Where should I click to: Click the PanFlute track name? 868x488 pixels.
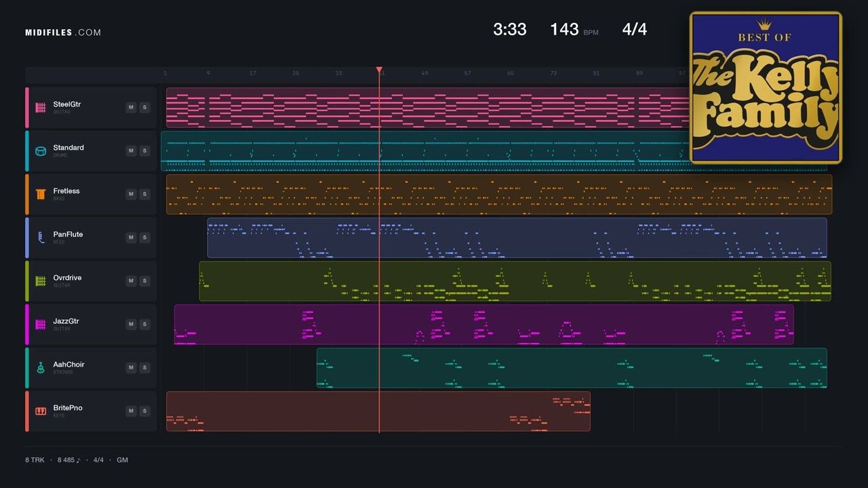pos(68,235)
